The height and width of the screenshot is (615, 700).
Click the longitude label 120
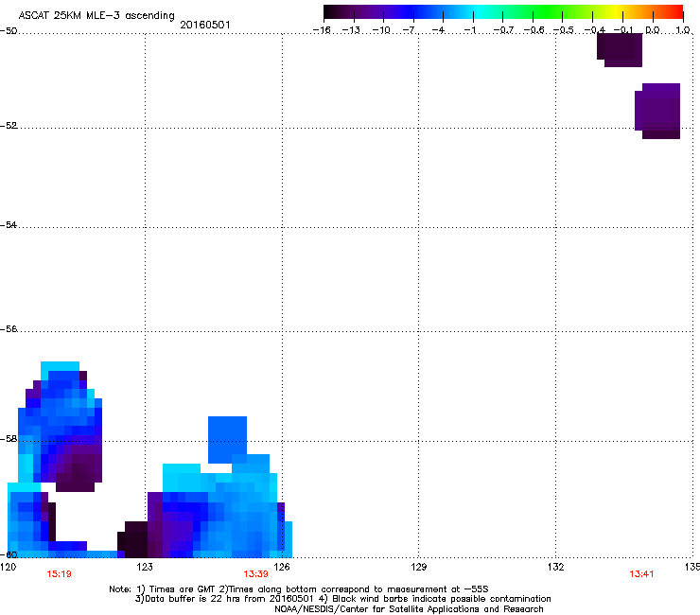[x=8, y=567]
